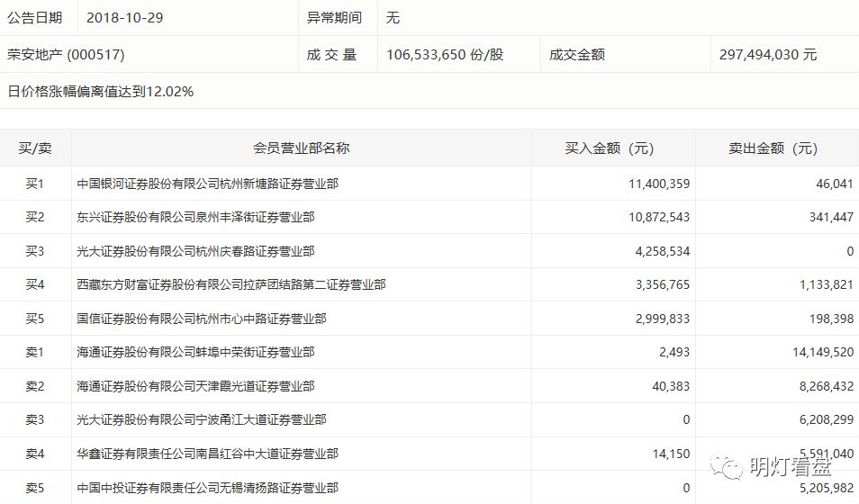Viewport: 859px width, 504px height.
Task: Select 光大证券杭州庆春路证券营业部 row name
Action: point(195,251)
